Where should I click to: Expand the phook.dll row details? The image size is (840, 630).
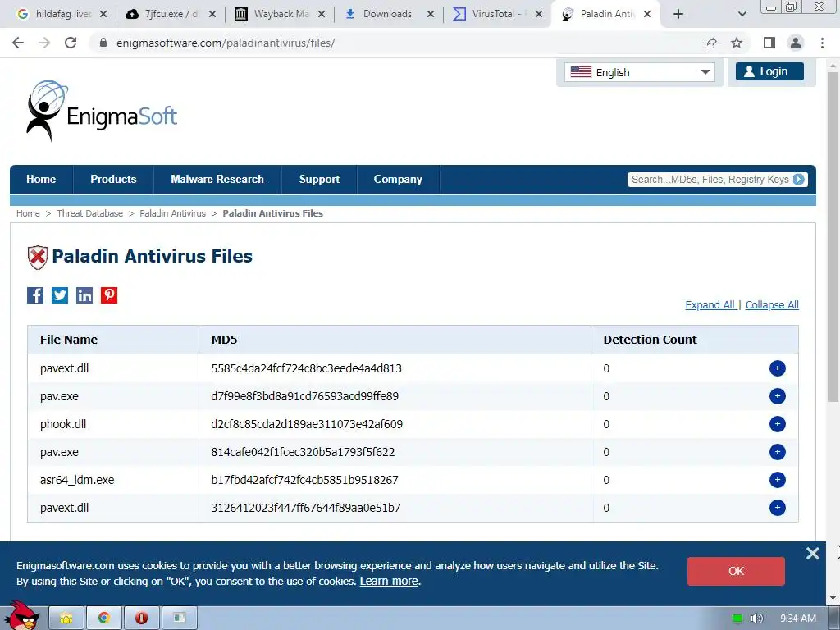click(x=778, y=424)
